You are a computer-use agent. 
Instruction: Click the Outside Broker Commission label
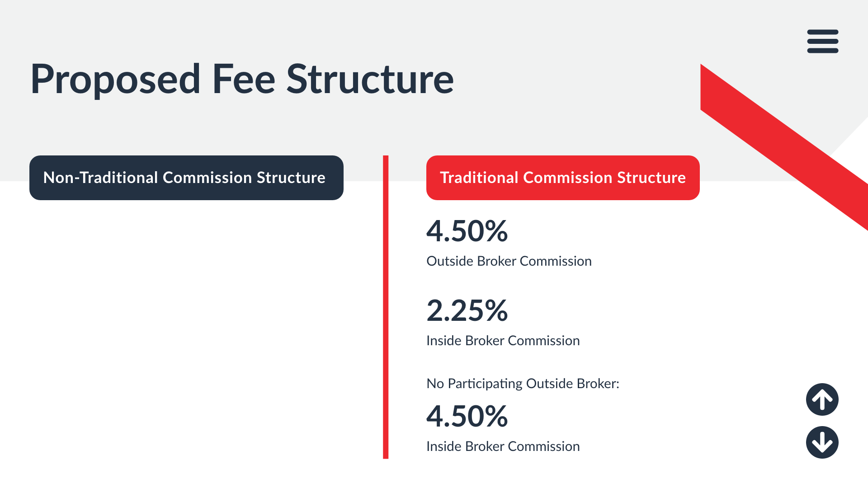(x=509, y=261)
